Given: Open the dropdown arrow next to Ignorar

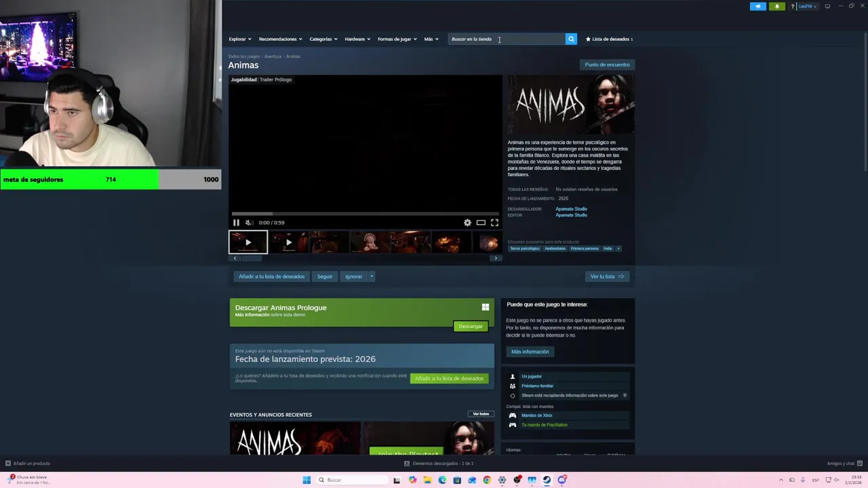Looking at the screenshot, I should pyautogui.click(x=372, y=276).
